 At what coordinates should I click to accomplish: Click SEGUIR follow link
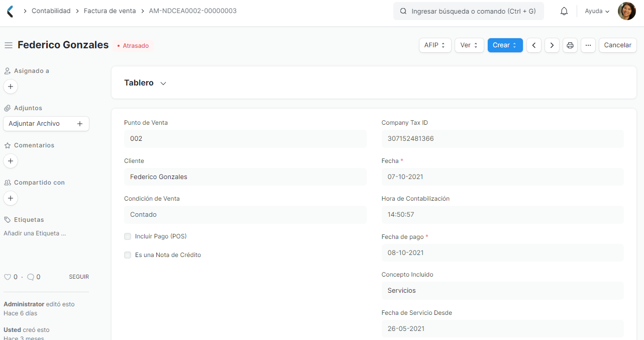tap(79, 277)
